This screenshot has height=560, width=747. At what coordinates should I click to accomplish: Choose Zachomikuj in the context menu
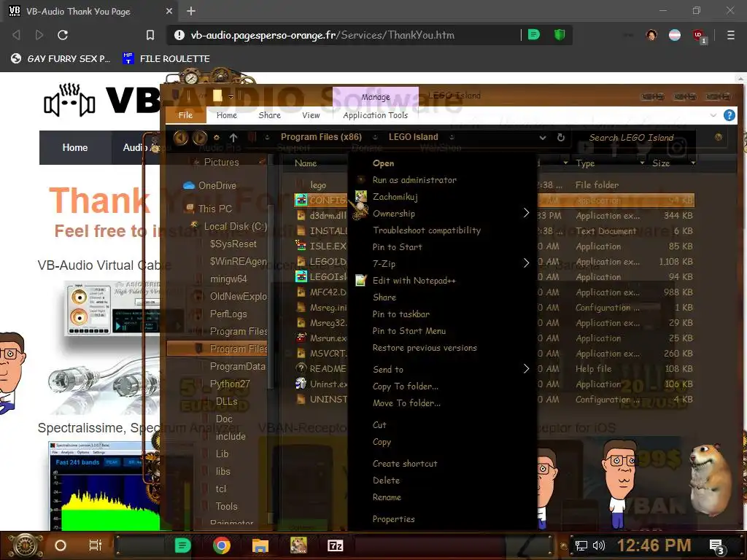(395, 197)
